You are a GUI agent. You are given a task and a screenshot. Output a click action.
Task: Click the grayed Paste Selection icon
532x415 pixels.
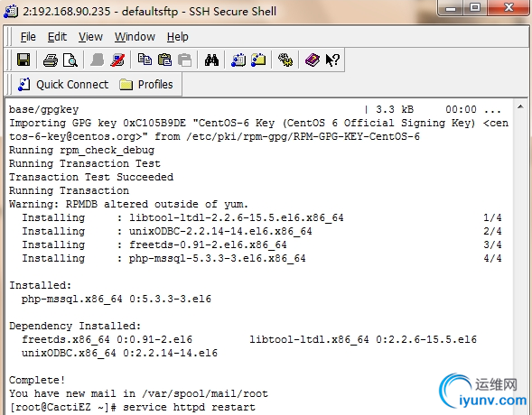[x=184, y=60]
